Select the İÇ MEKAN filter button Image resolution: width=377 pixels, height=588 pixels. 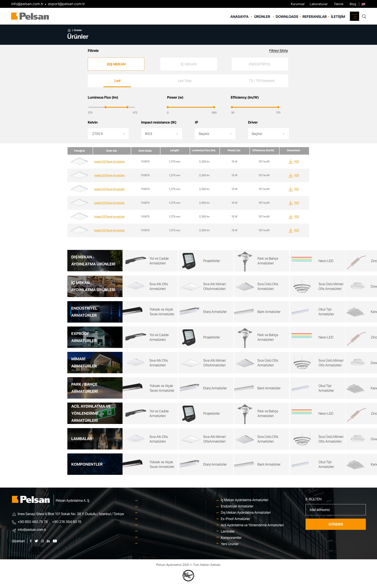pyautogui.click(x=188, y=64)
